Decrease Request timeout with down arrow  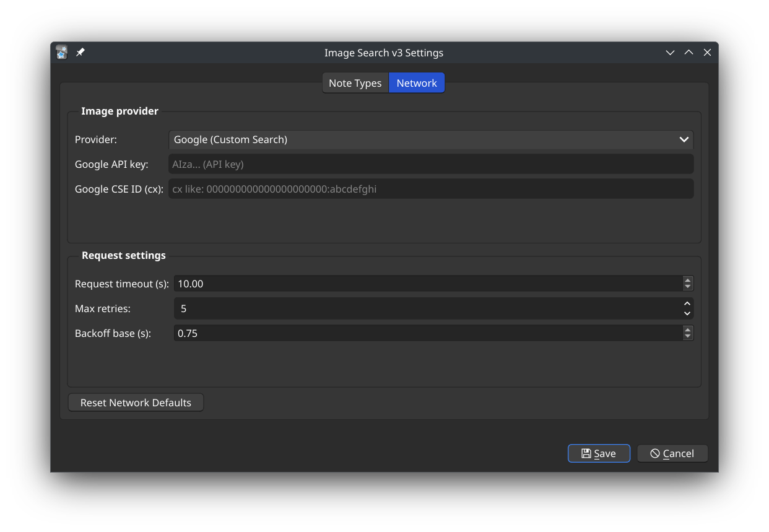pos(687,287)
